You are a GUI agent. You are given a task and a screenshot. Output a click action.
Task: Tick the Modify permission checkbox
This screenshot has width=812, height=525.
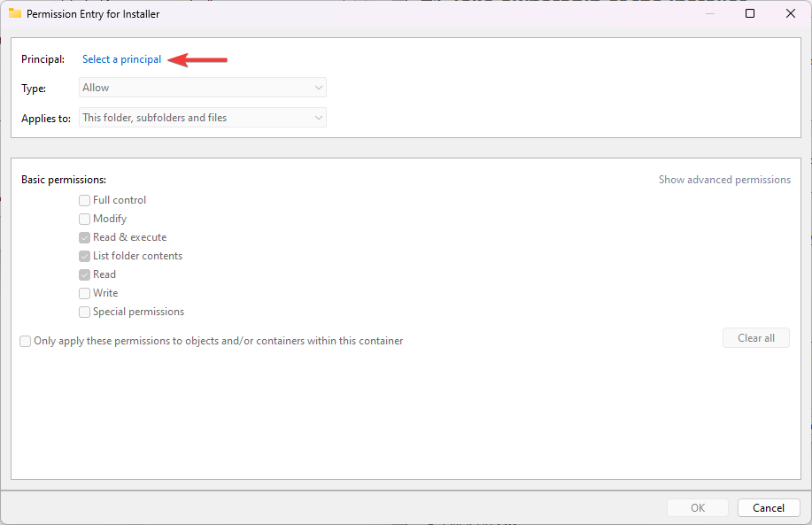84,219
